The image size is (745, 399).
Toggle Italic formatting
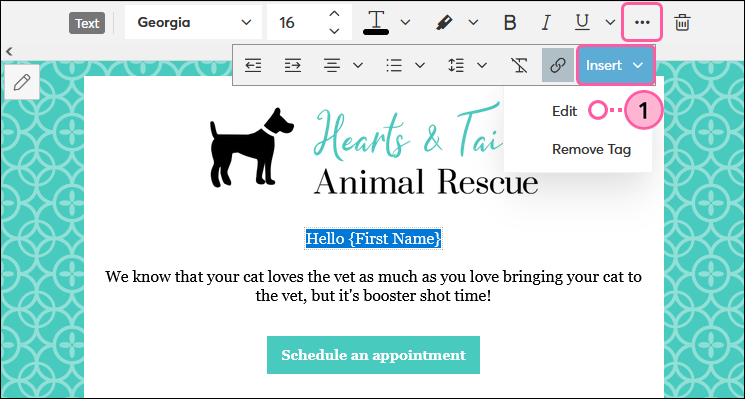click(x=546, y=22)
